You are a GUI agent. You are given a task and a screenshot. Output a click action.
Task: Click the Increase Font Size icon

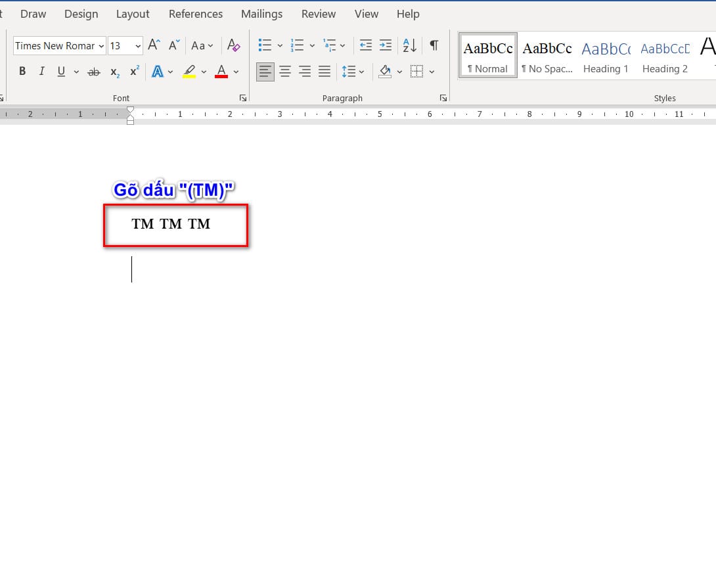pos(154,45)
